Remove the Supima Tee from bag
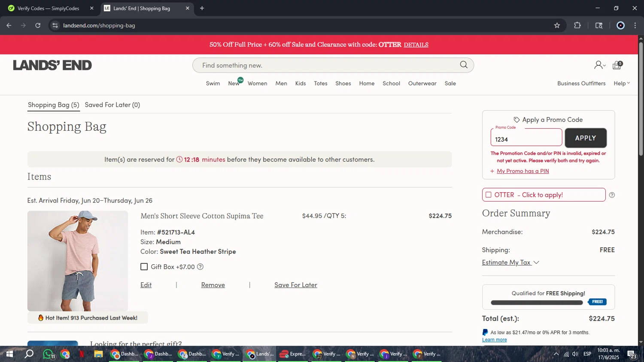644x362 pixels. click(213, 285)
